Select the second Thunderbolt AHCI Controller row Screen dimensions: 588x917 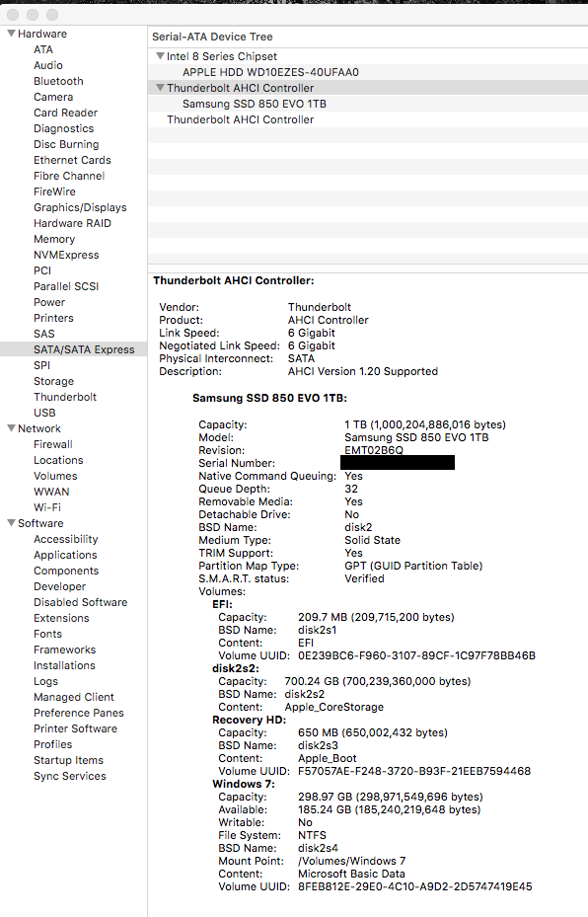pyautogui.click(x=368, y=119)
